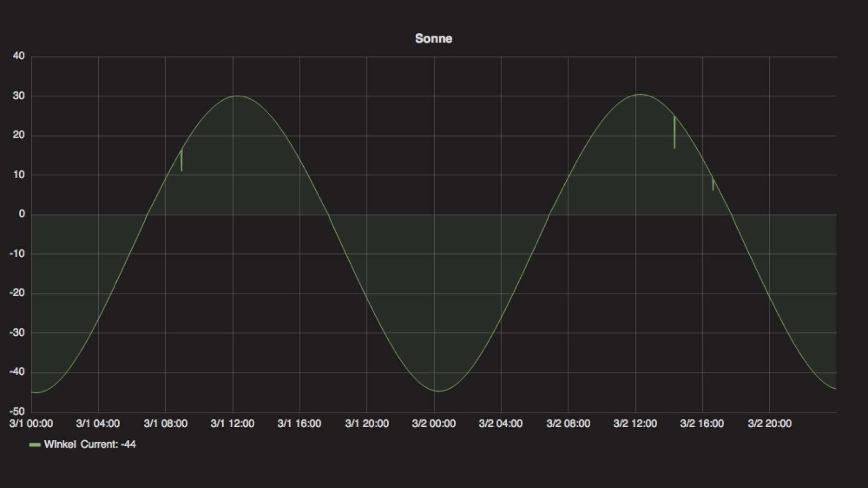
Task: Click the 3/1 16:00 x-axis label
Action: 299,423
